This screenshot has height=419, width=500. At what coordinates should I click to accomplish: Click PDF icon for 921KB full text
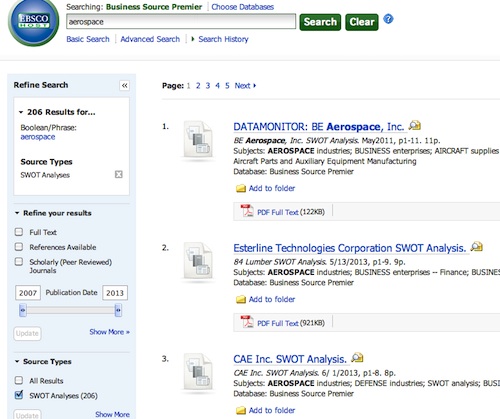247,322
